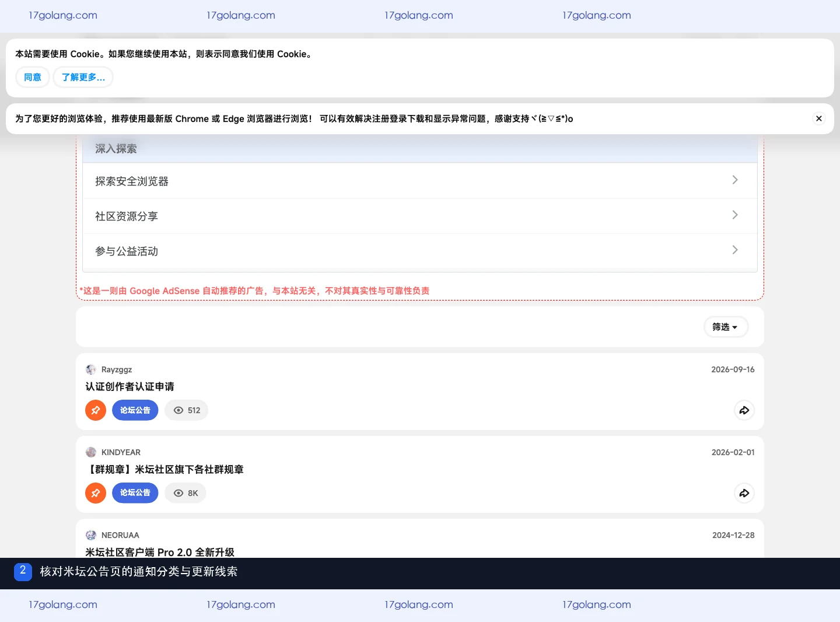This screenshot has width=840, height=622.
Task: Dismiss the browser recommendation notice
Action: coord(819,118)
